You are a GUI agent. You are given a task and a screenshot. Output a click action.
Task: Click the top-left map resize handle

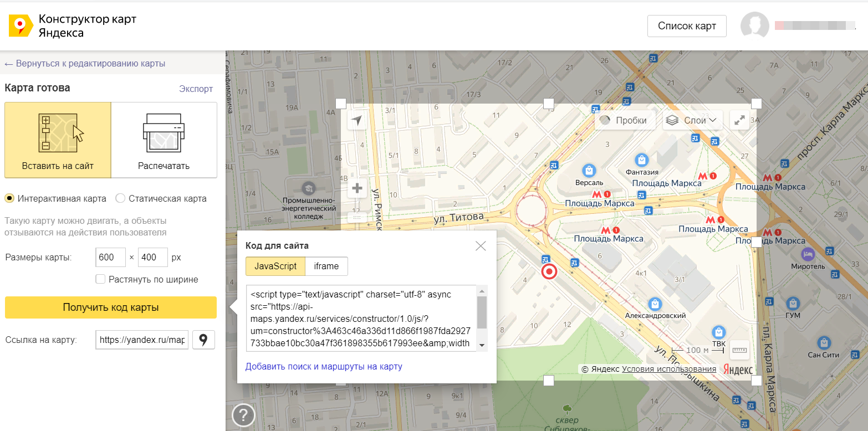[x=341, y=104]
